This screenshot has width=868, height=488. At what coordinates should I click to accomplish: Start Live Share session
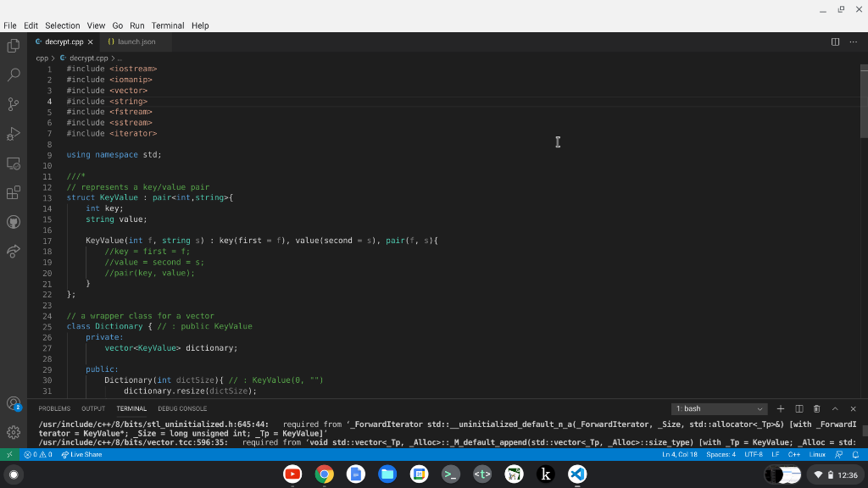81,455
